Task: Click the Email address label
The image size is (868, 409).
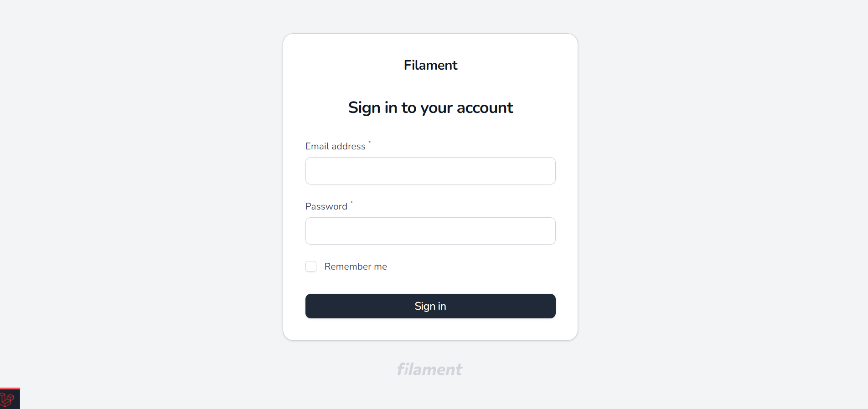Action: pyautogui.click(x=336, y=146)
